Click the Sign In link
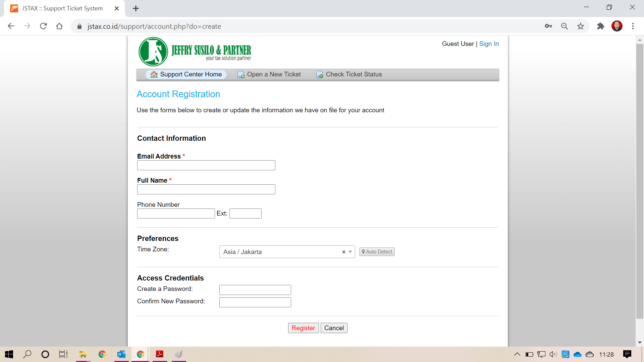Image resolution: width=644 pixels, height=362 pixels. pyautogui.click(x=489, y=44)
